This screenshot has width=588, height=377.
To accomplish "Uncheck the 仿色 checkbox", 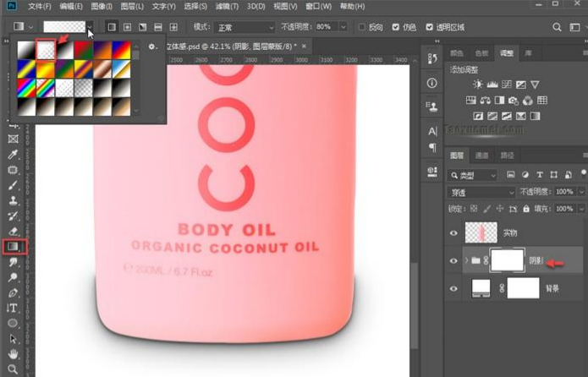I will (x=395, y=27).
